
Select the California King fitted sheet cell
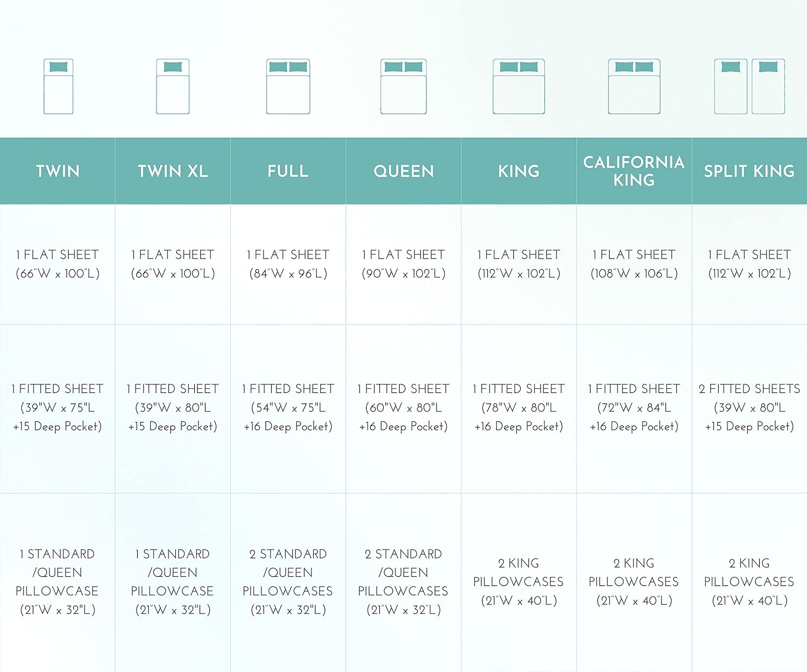point(634,408)
